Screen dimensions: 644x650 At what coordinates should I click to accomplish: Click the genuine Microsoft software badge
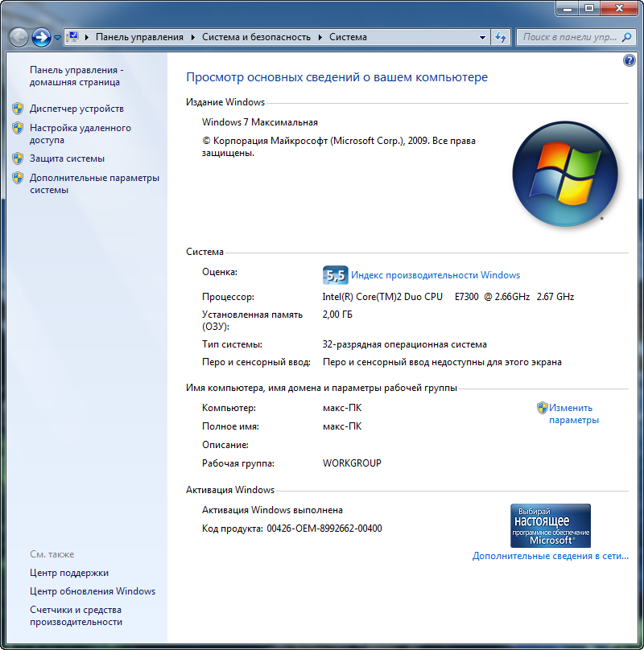(551, 525)
